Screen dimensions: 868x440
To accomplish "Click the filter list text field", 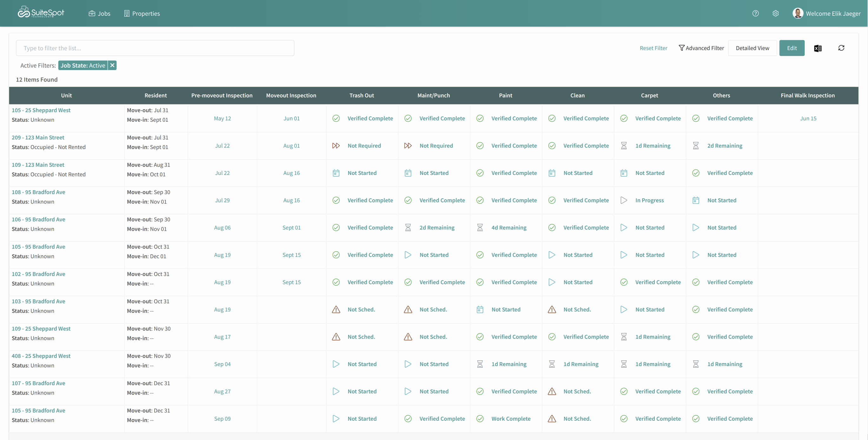I will pos(155,48).
